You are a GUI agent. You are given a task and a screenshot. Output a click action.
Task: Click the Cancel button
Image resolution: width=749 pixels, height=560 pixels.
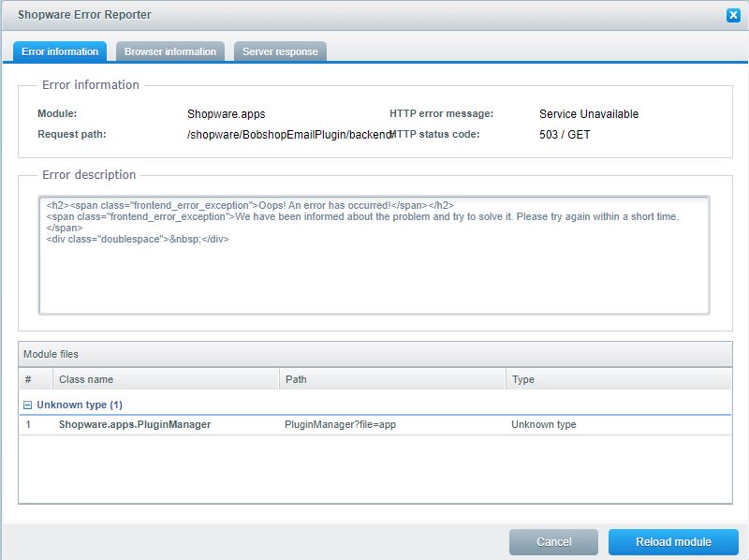(553, 542)
